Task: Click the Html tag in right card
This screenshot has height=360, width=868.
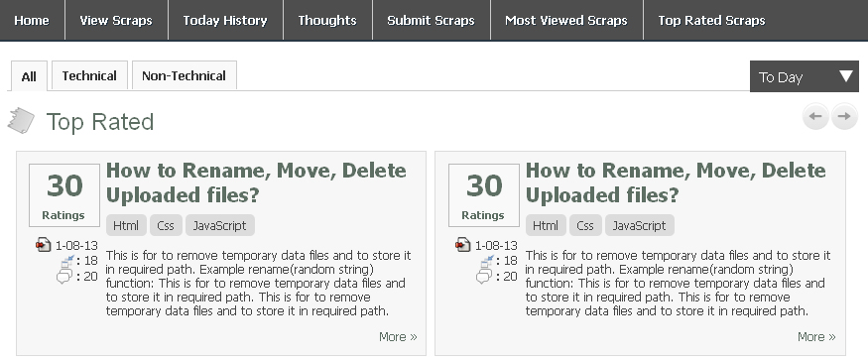Action: (546, 225)
